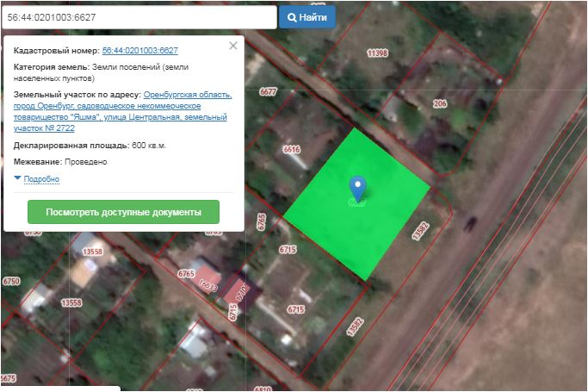588x392 pixels.
Task: Open cadastral number link 56:44:0201003:6627
Action: tap(139, 51)
